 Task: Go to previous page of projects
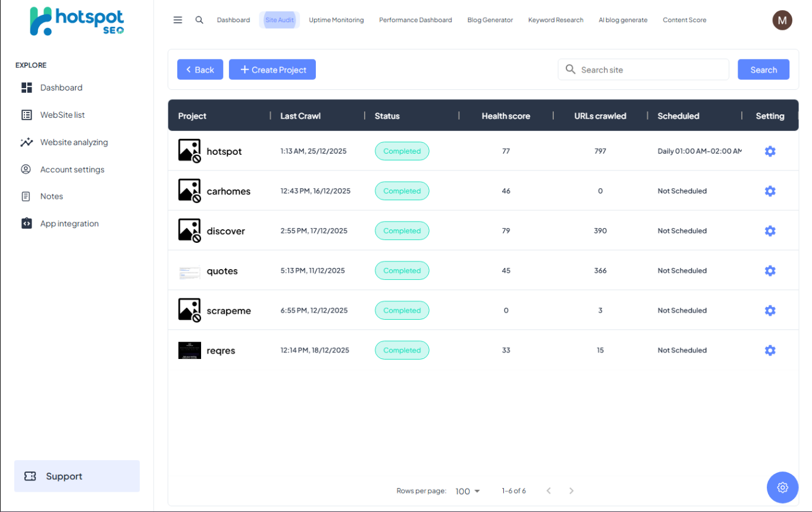click(548, 491)
